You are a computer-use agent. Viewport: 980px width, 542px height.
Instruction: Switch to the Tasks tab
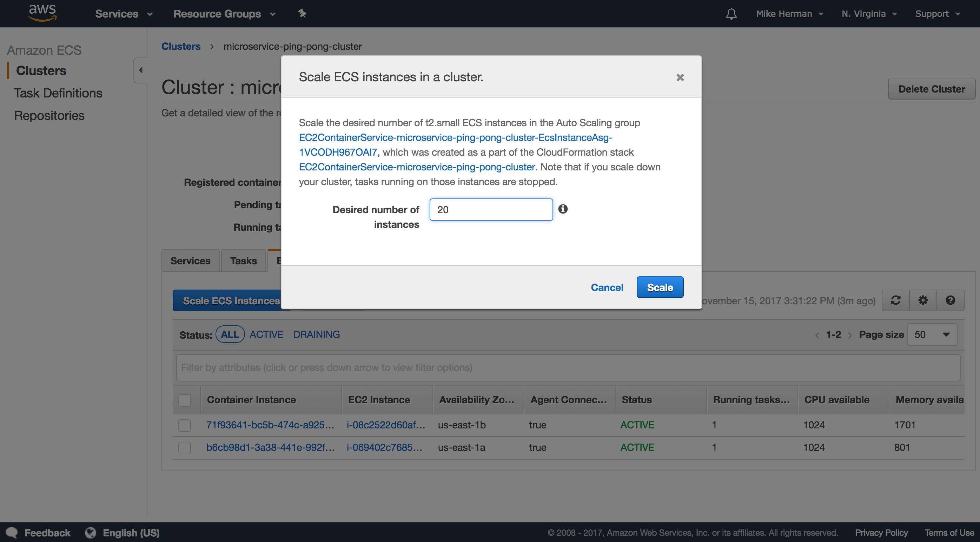pyautogui.click(x=243, y=261)
